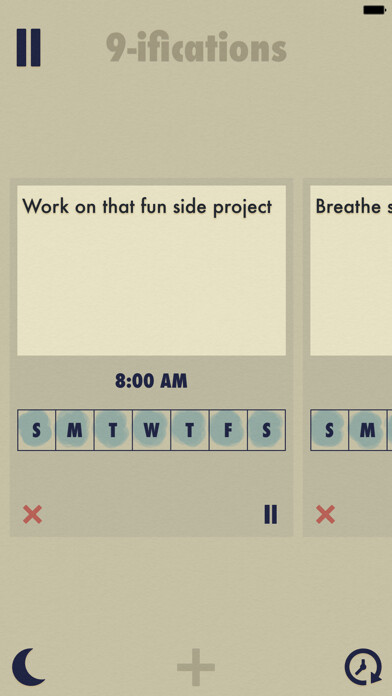This screenshot has width=392, height=696.
Task: Toggle Tuesday on the first card
Action: point(113,430)
